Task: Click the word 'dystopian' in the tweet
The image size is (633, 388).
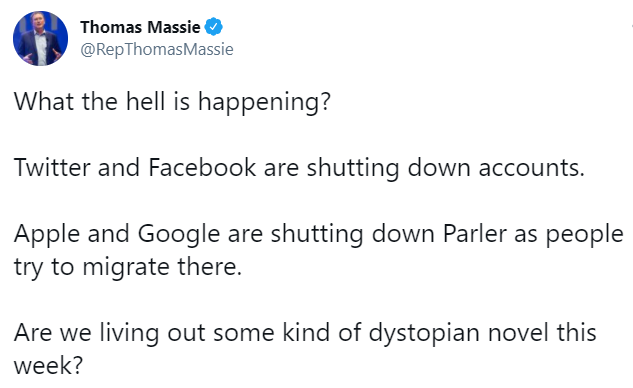Action: click(424, 333)
